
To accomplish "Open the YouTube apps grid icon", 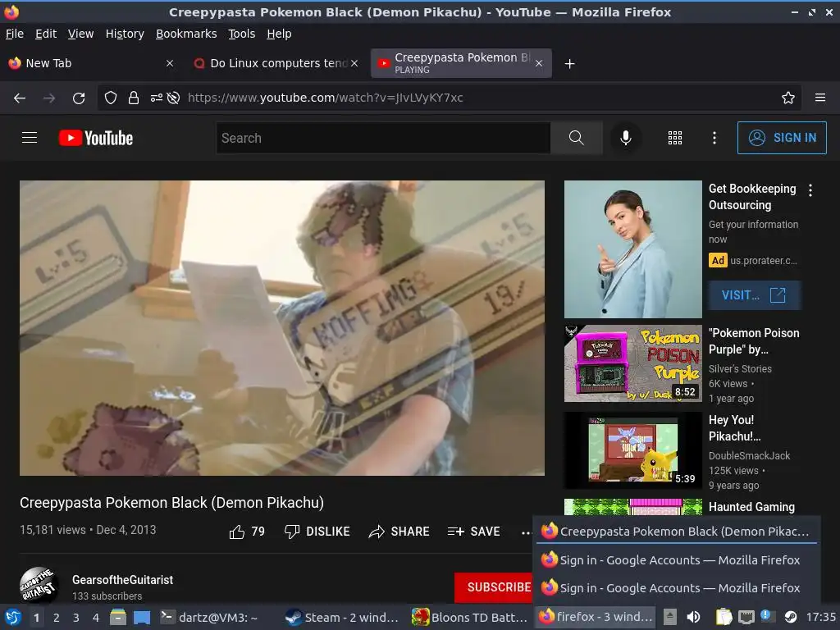I will point(675,138).
